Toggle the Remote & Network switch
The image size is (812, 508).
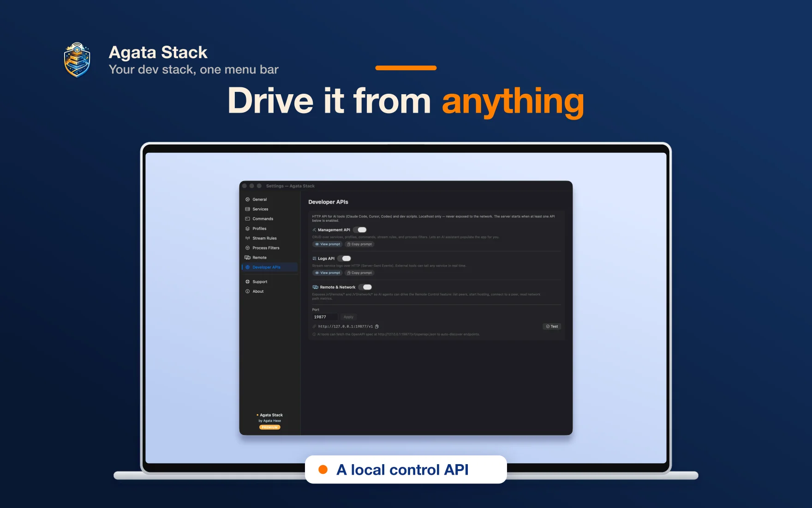pyautogui.click(x=365, y=287)
